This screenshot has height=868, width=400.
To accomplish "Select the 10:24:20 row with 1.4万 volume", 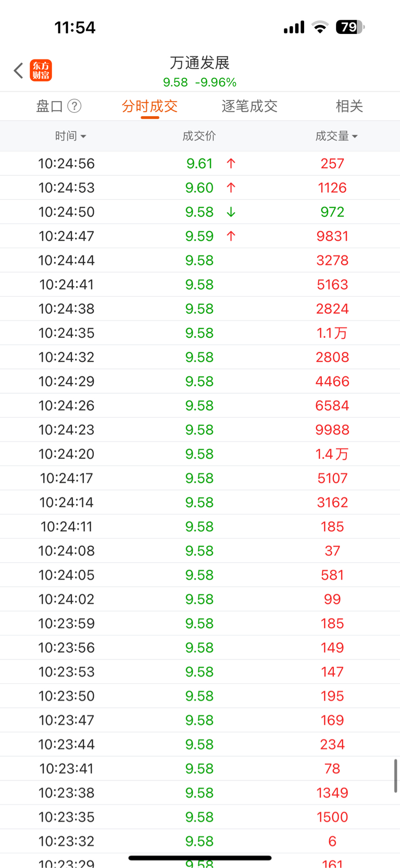I will click(200, 454).
